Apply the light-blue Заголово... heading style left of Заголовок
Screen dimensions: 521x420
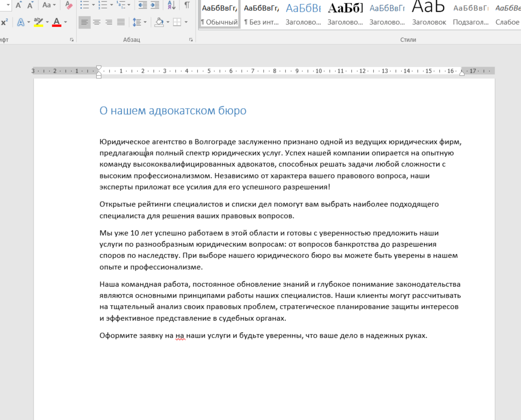click(x=387, y=14)
